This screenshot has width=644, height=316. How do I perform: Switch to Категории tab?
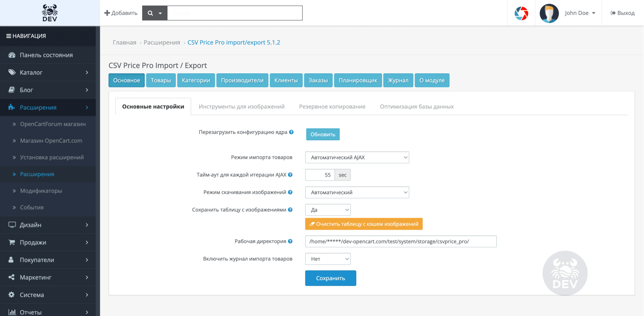tap(196, 80)
